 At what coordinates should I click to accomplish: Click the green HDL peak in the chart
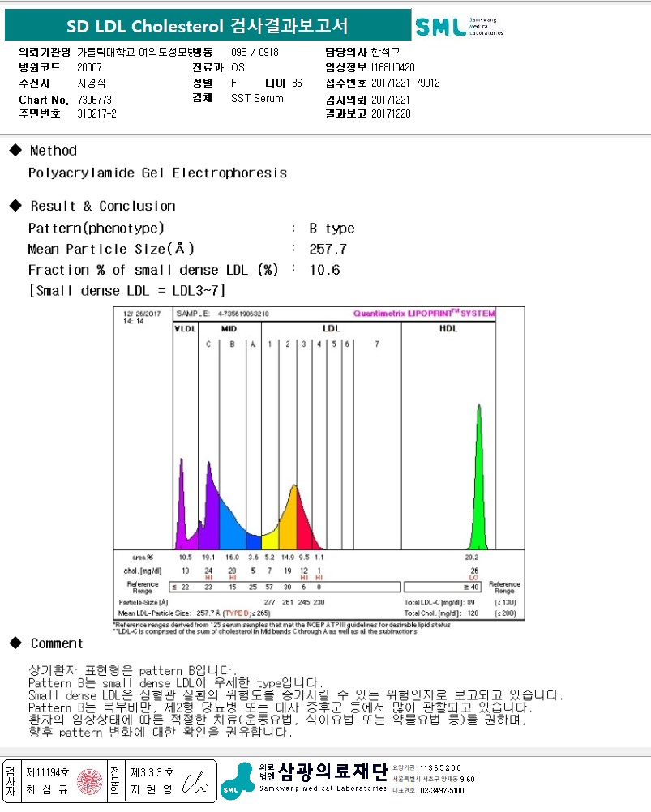tap(478, 477)
